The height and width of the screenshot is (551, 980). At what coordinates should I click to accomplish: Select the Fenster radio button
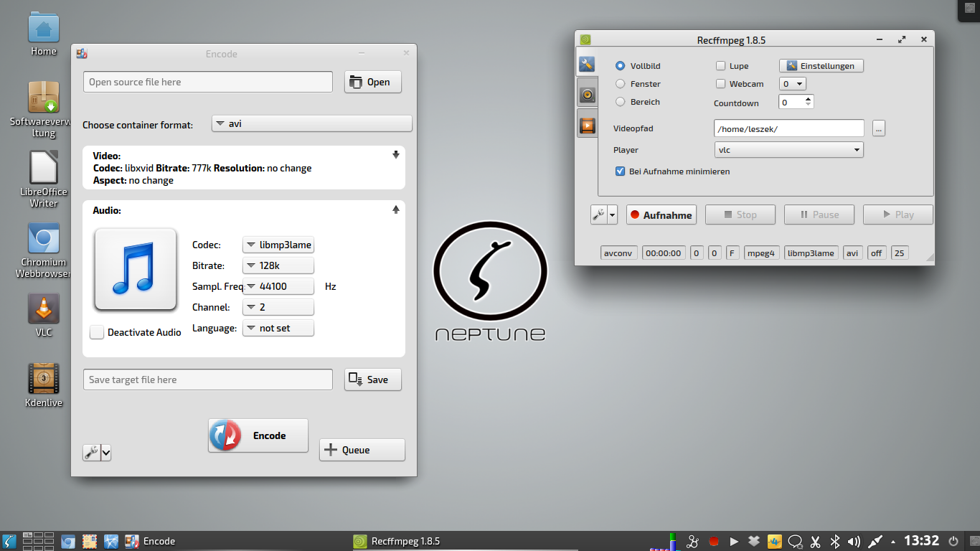pyautogui.click(x=621, y=84)
